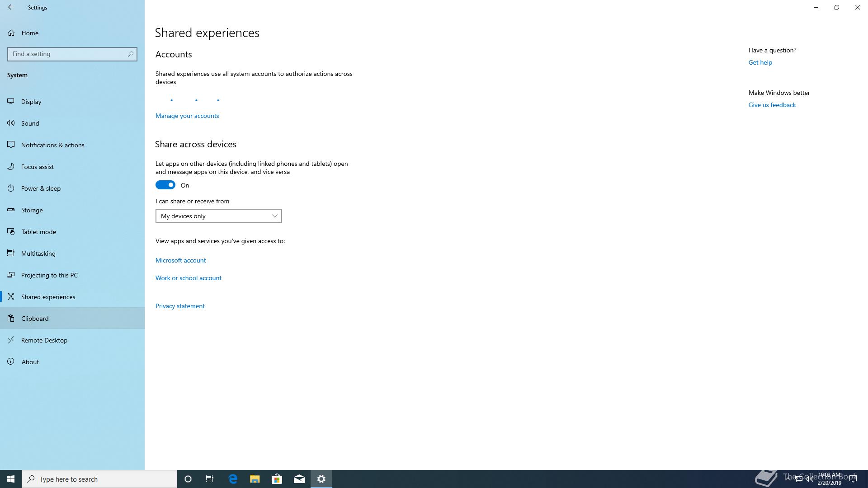Open File Explorer from the taskbar

(255, 479)
